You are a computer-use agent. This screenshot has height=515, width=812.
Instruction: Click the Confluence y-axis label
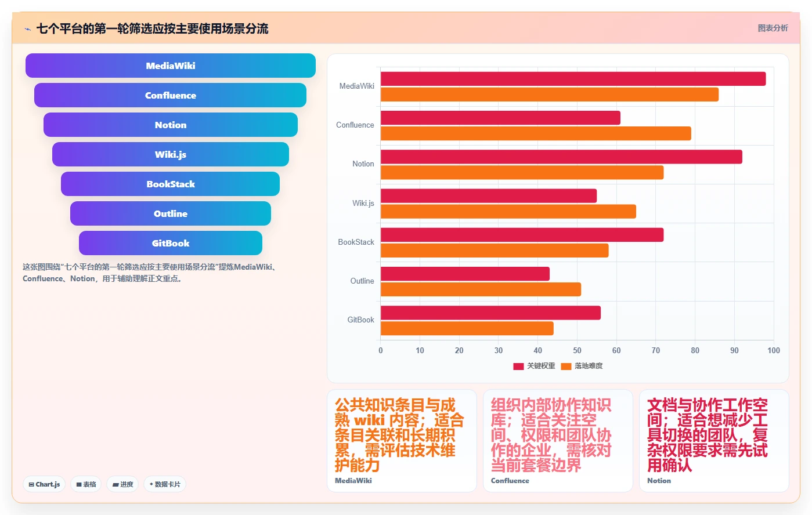pyautogui.click(x=355, y=125)
